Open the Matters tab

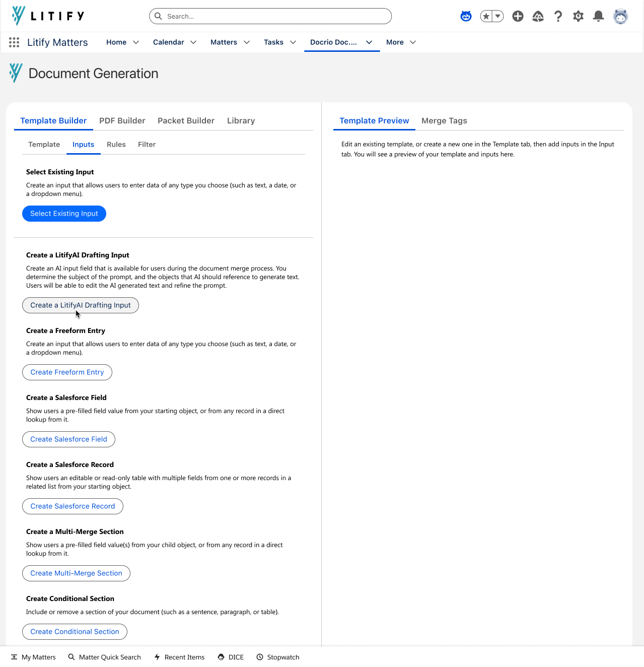(224, 42)
